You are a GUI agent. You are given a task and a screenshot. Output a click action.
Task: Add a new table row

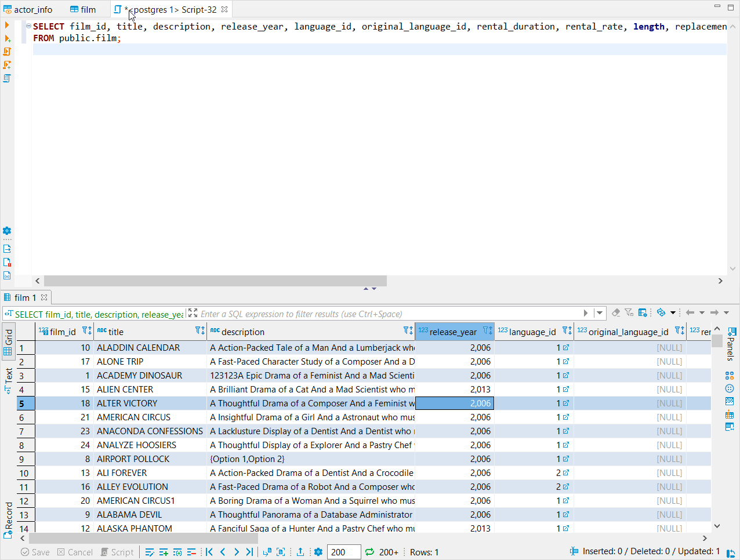pyautogui.click(x=164, y=551)
